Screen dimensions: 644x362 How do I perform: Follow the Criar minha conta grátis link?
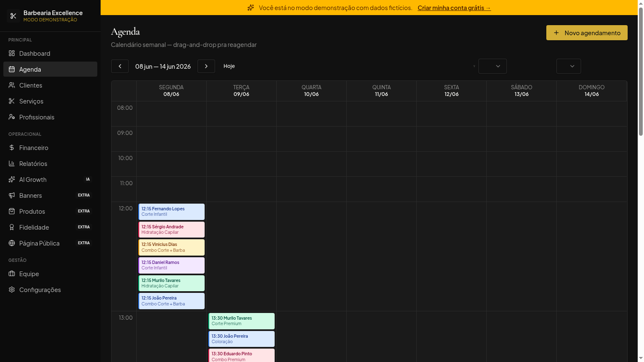tap(454, 8)
